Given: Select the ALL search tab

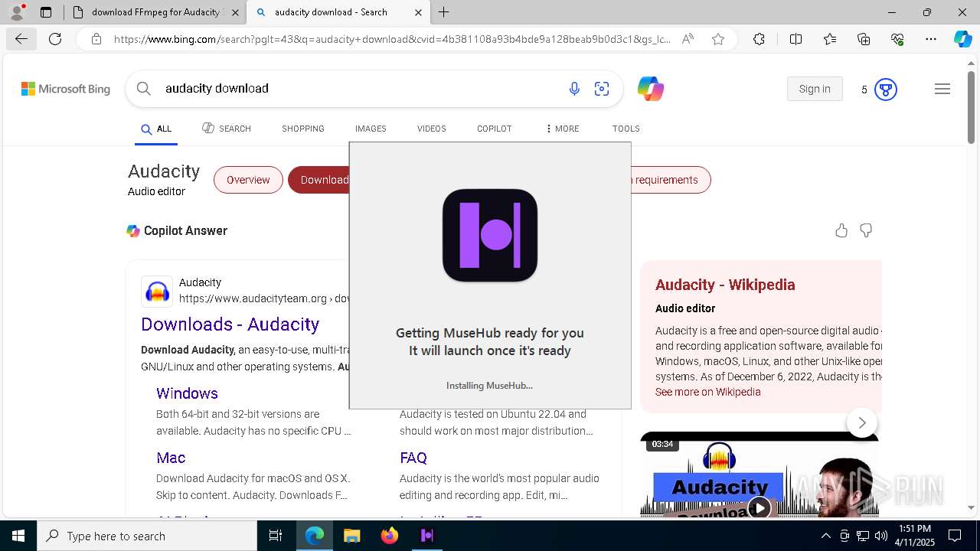Looking at the screenshot, I should [156, 129].
